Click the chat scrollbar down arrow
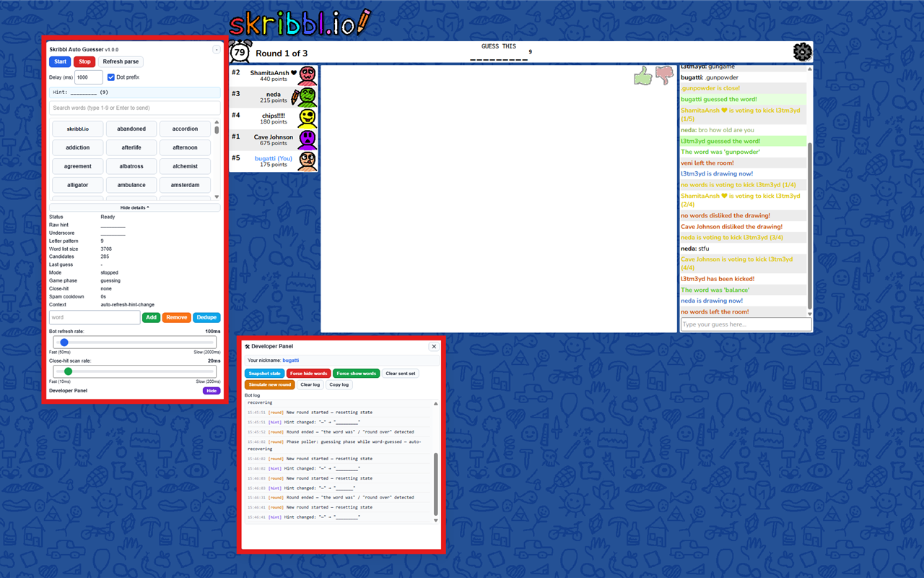The image size is (924, 578). (809, 314)
